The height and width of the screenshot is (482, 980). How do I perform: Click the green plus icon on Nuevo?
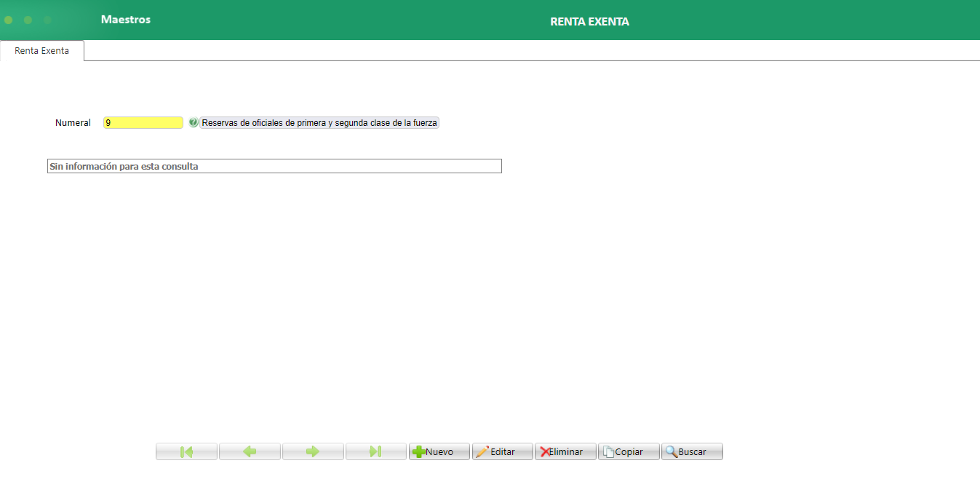click(418, 451)
